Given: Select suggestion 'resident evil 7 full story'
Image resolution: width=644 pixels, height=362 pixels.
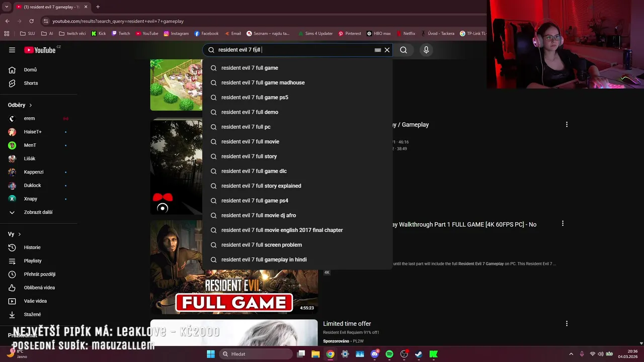Looking at the screenshot, I should [x=297, y=156].
